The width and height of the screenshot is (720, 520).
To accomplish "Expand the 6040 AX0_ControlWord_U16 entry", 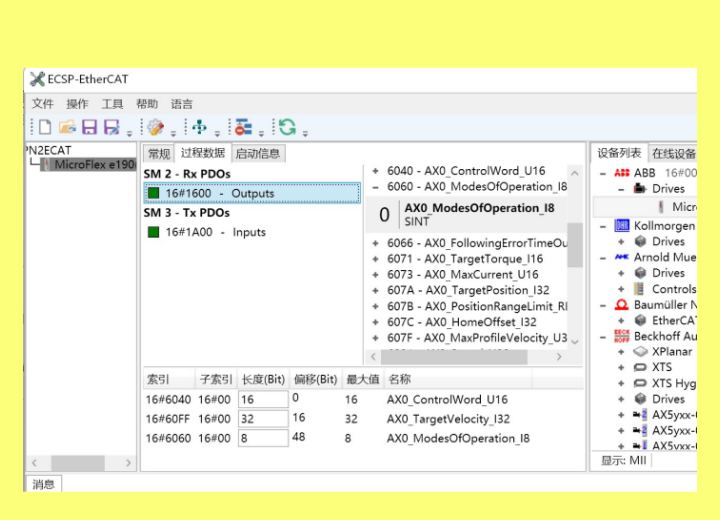I will click(375, 171).
